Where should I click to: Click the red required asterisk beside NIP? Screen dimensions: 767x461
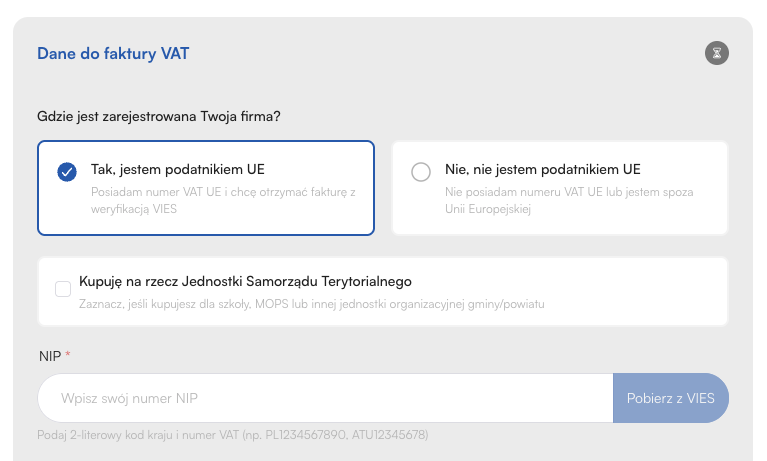click(68, 355)
